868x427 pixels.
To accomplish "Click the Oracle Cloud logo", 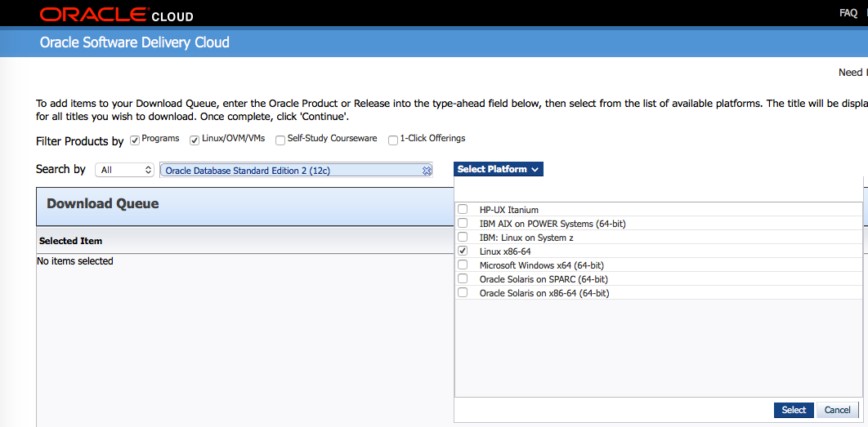I will click(x=116, y=14).
